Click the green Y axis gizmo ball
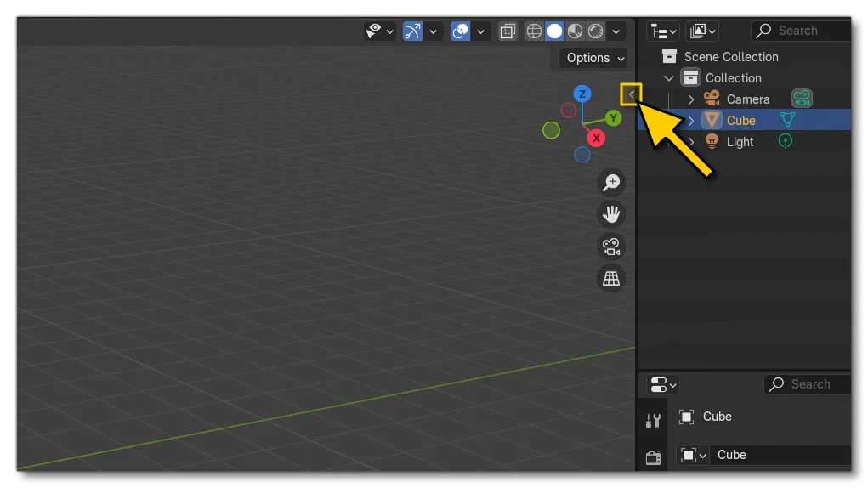This screenshot has width=868, height=488. (613, 118)
